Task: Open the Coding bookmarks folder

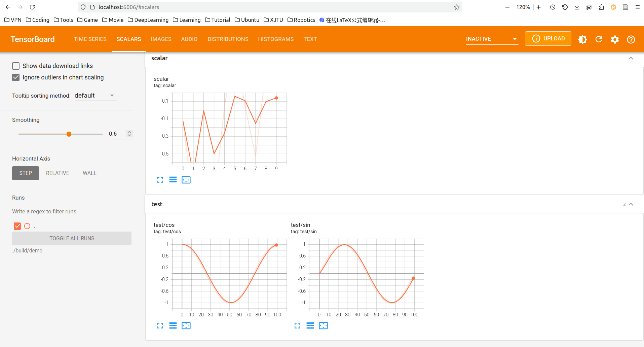Action: (x=38, y=20)
